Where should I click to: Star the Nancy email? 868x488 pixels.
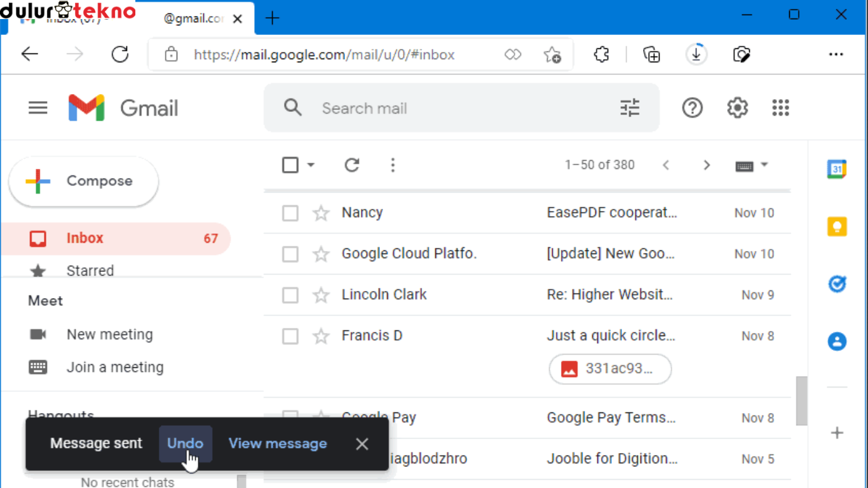click(321, 213)
